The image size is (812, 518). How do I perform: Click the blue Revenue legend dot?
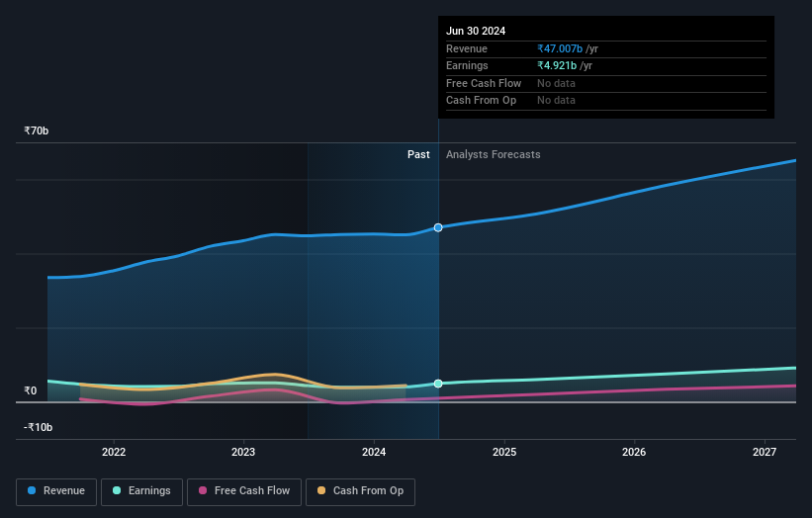click(32, 490)
